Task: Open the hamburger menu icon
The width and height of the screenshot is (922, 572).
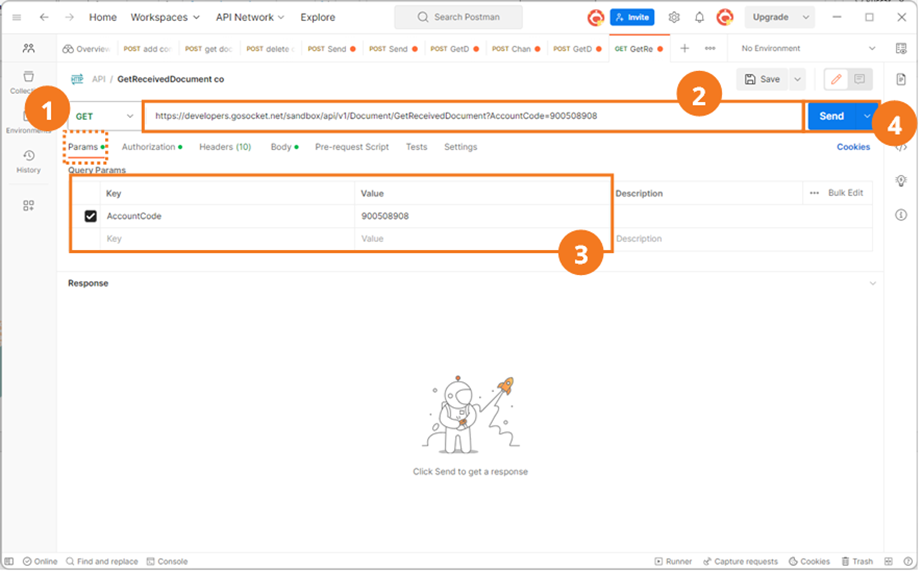Action: (x=16, y=17)
